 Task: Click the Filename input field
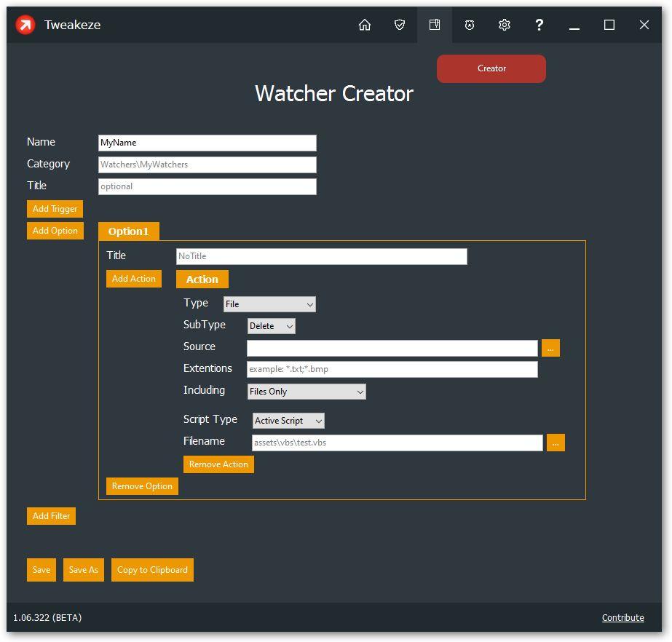pos(398,443)
